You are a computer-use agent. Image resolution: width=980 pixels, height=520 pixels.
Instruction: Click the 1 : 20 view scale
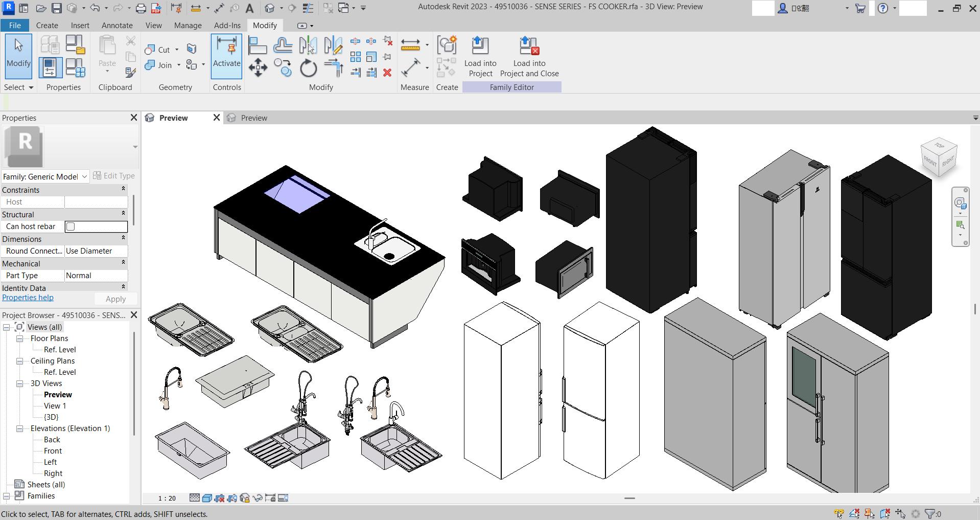[x=167, y=498]
